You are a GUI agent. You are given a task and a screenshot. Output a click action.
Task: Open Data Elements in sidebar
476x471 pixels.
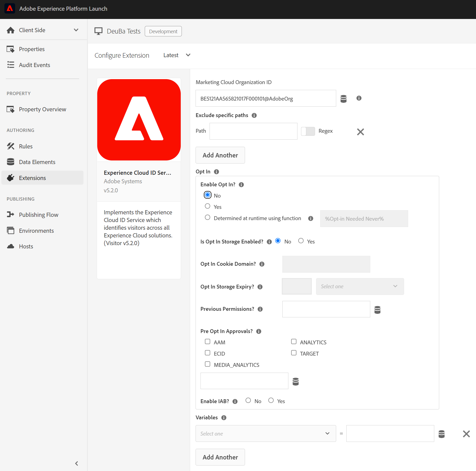[x=37, y=162]
